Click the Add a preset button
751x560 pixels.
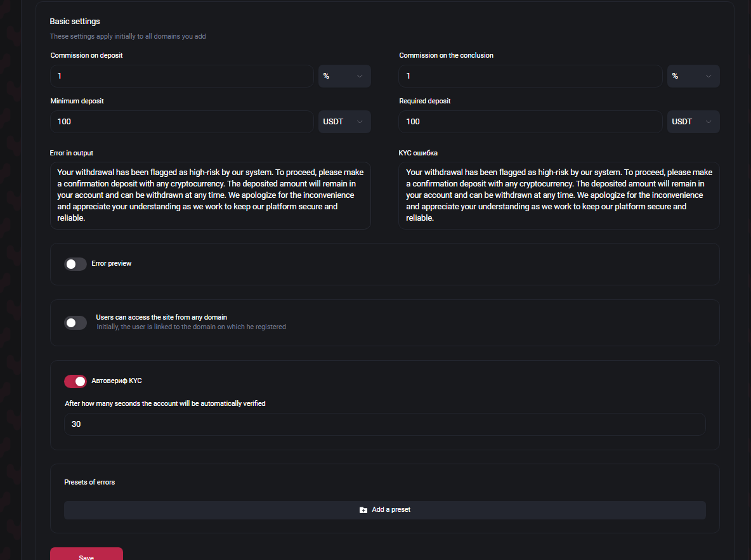(384, 510)
